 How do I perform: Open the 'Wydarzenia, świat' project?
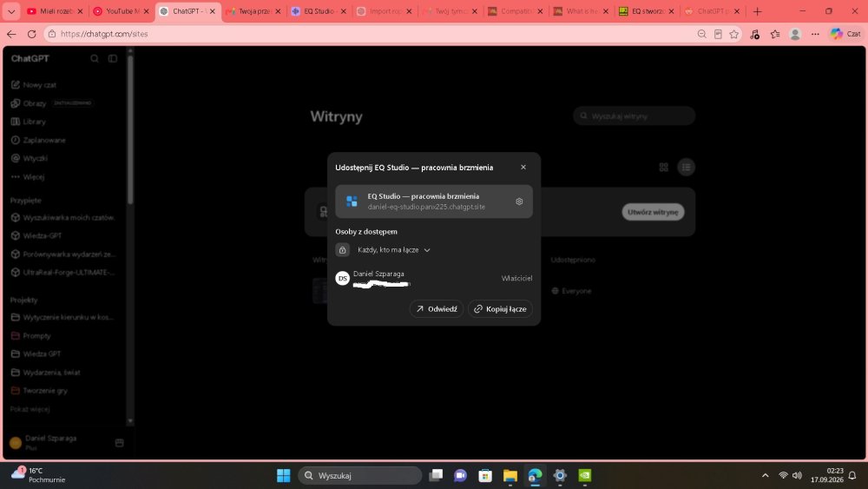tap(45, 372)
